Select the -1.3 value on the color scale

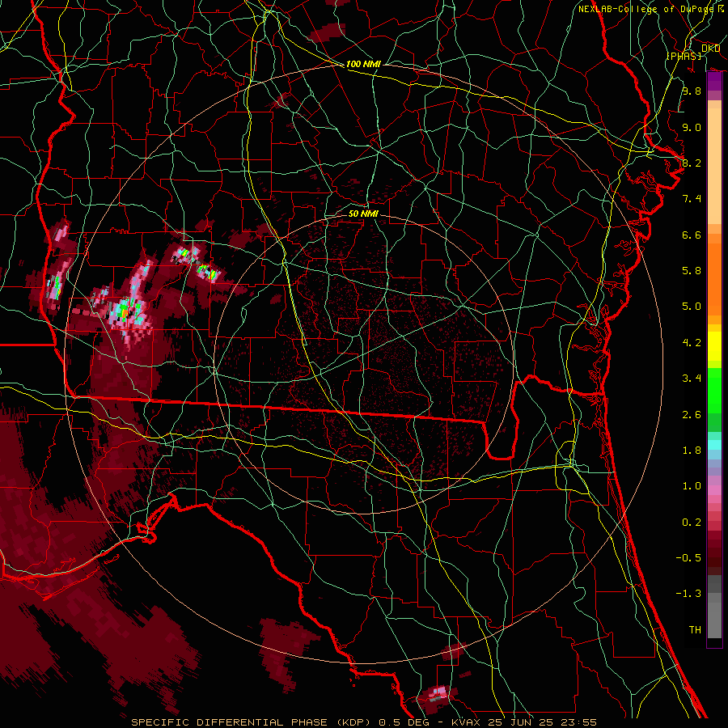pos(688,594)
